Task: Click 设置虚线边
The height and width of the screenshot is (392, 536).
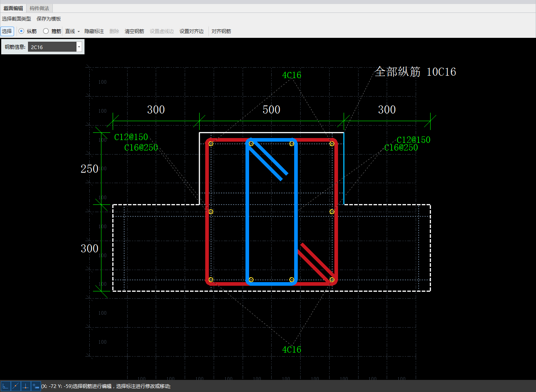Action: pyautogui.click(x=162, y=31)
